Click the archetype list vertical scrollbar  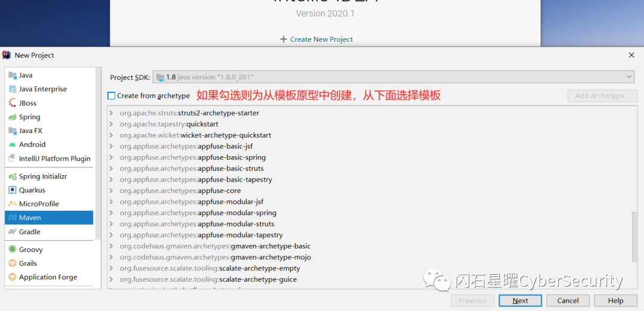tap(634, 237)
